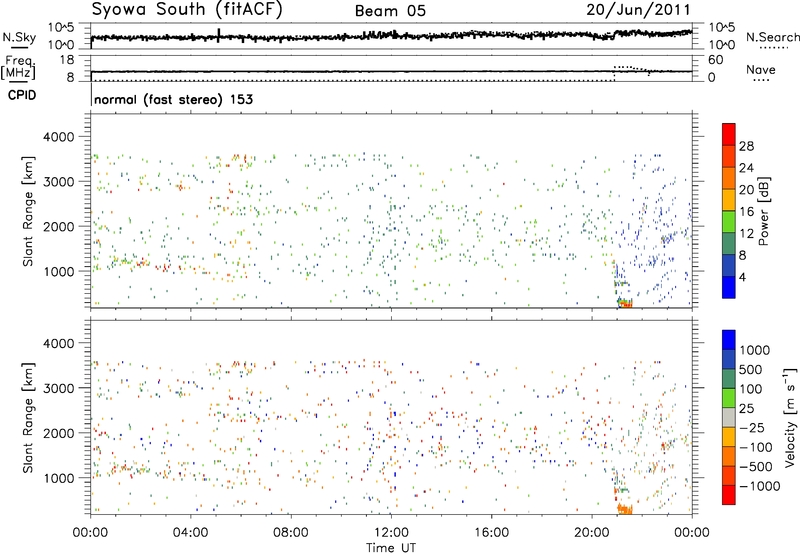The height and width of the screenshot is (554, 800).
Task: Click the power panel 'Slant Range [km]' label
Action: pyautogui.click(x=28, y=211)
